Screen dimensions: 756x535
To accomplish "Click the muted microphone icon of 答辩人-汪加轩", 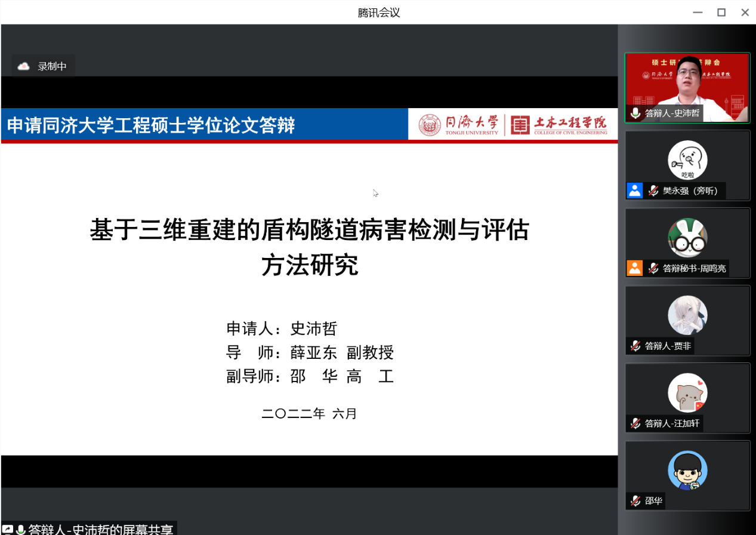I will [x=635, y=423].
